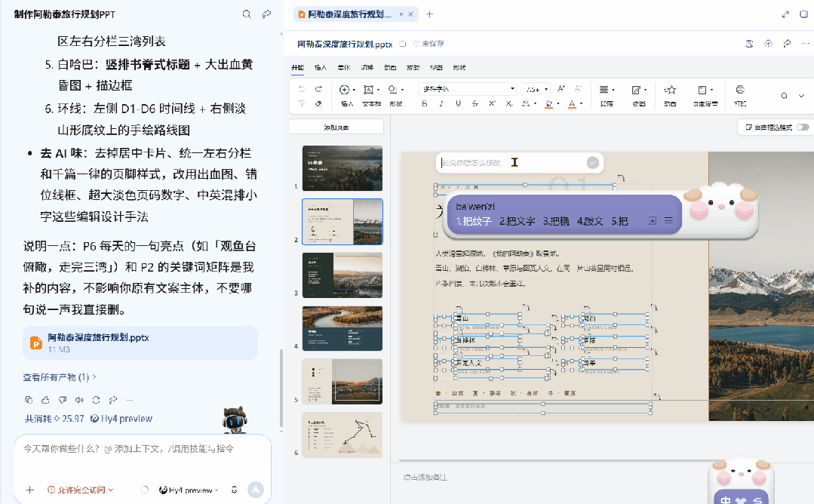Screen dimensions: 814x504
Task: Open the animation star tool
Action: [x=670, y=94]
